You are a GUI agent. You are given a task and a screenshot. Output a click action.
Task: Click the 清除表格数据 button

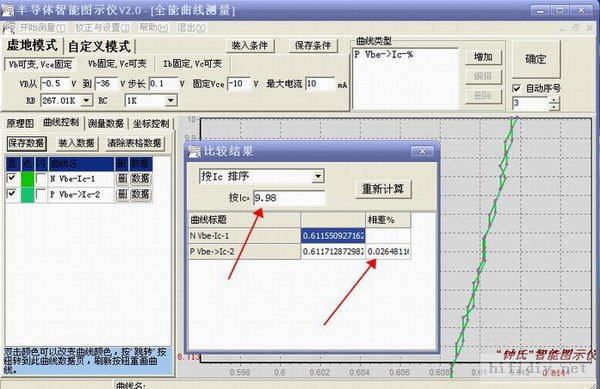134,143
